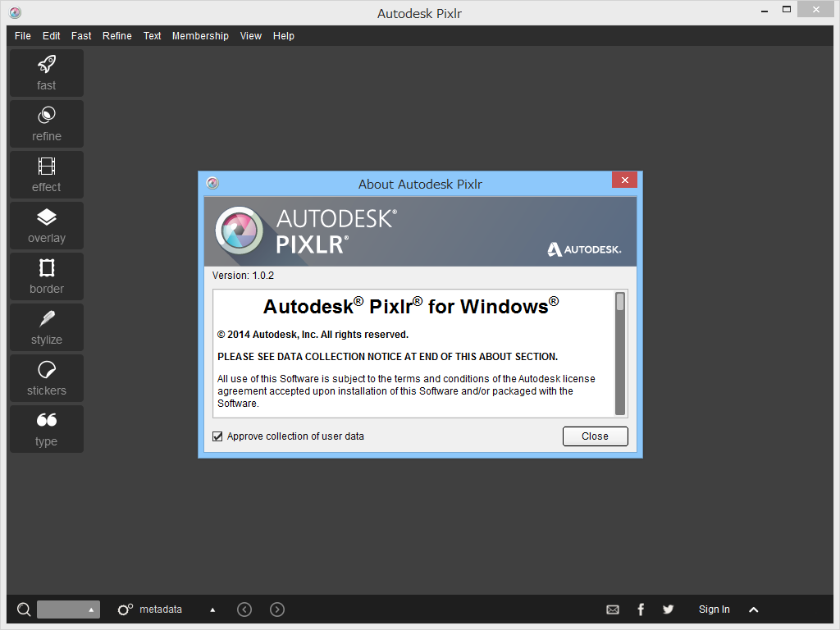This screenshot has height=630, width=840.
Task: Click the magnifier zoom icon in bottom bar
Action: click(24, 609)
